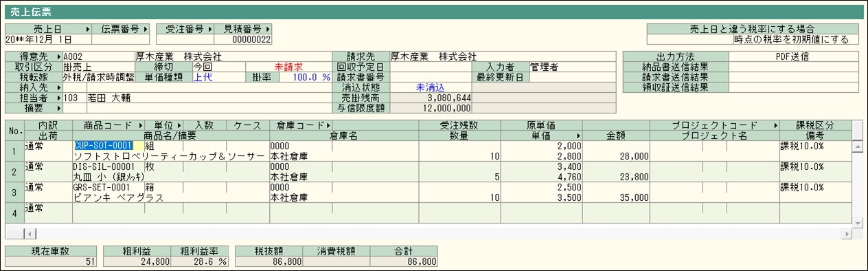Click unit price 4,760 in row 2
868x271 pixels.
pos(542,177)
